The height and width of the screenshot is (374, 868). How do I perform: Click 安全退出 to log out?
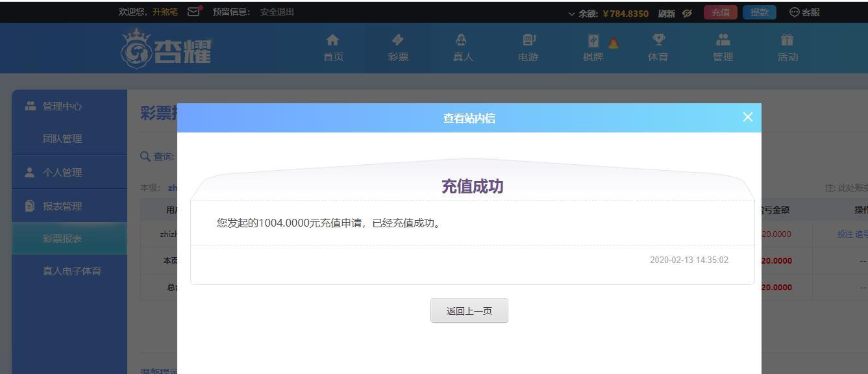pyautogui.click(x=277, y=12)
